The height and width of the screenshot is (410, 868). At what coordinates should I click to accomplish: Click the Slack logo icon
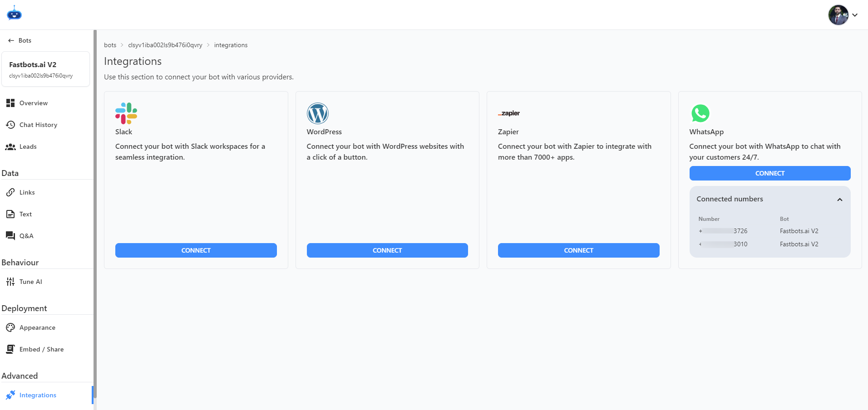tap(126, 113)
